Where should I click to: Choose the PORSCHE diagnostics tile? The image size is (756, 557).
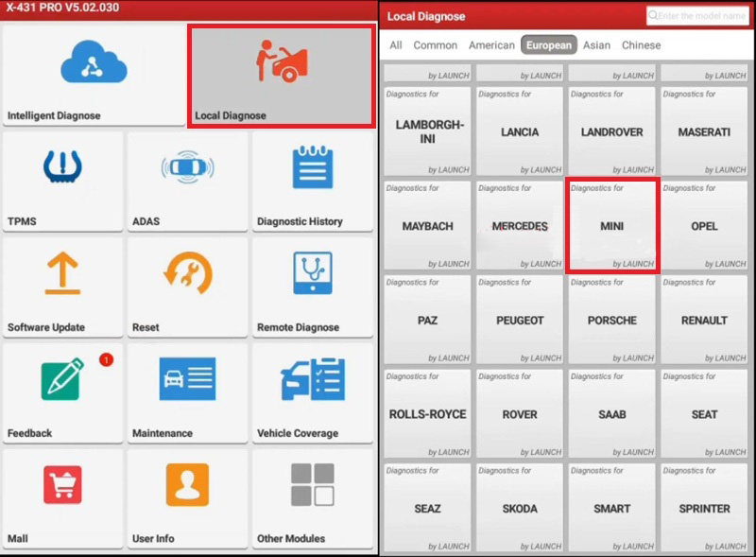pyautogui.click(x=611, y=320)
